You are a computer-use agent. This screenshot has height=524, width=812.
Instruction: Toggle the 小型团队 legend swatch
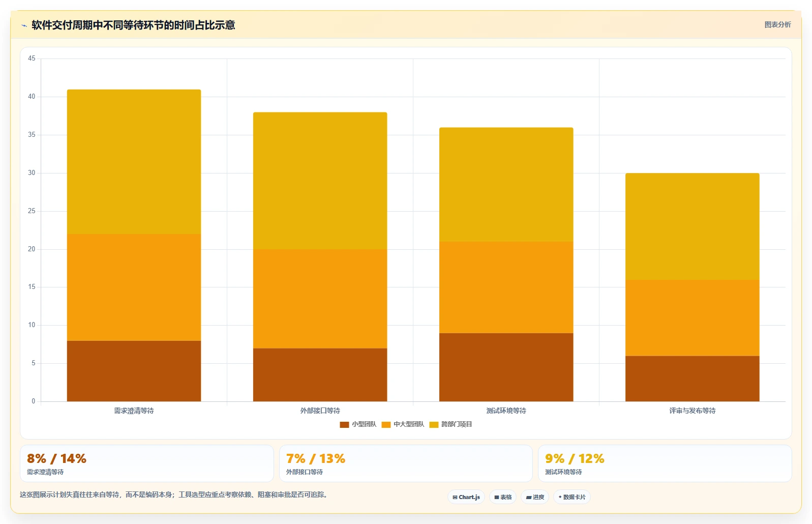coord(344,425)
